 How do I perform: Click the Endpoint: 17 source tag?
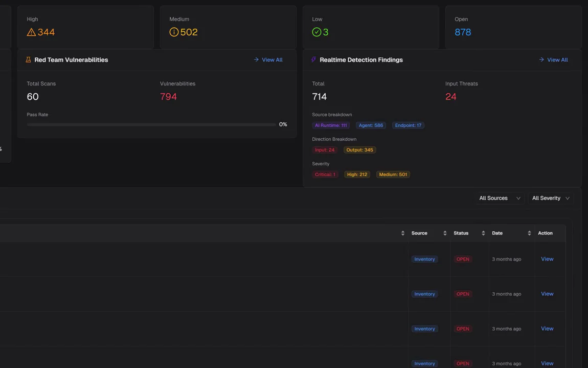pos(408,125)
